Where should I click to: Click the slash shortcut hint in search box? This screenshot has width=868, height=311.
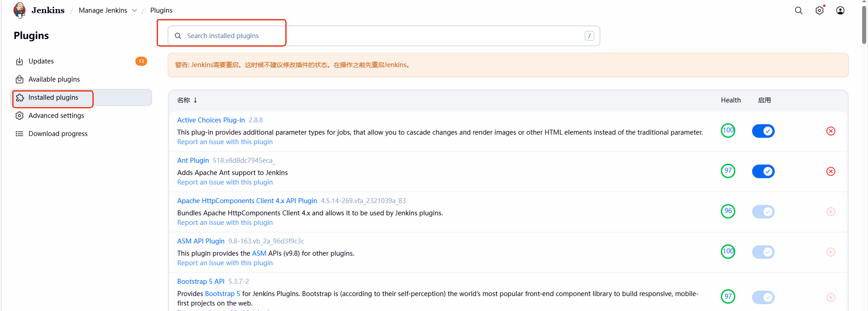590,36
